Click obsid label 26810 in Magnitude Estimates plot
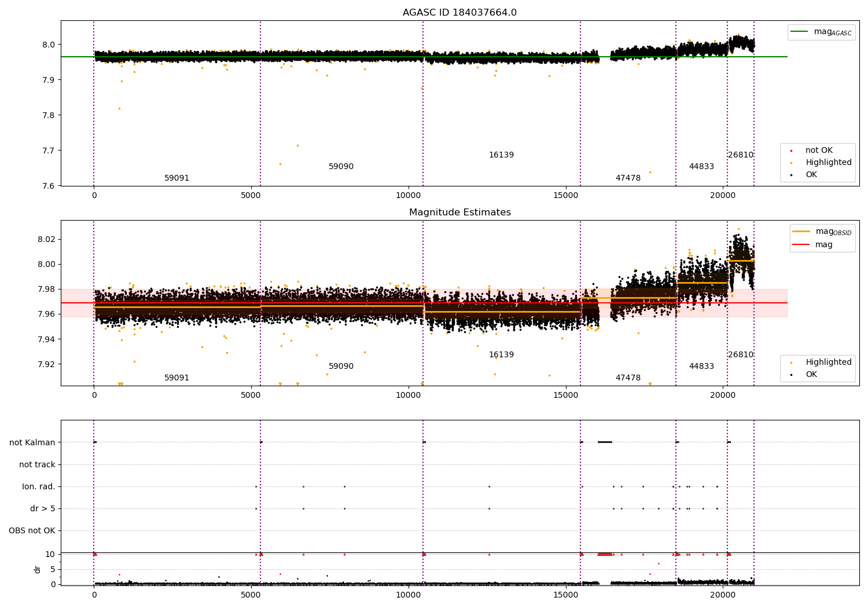Image resolution: width=868 pixels, height=608 pixels. pos(741,355)
